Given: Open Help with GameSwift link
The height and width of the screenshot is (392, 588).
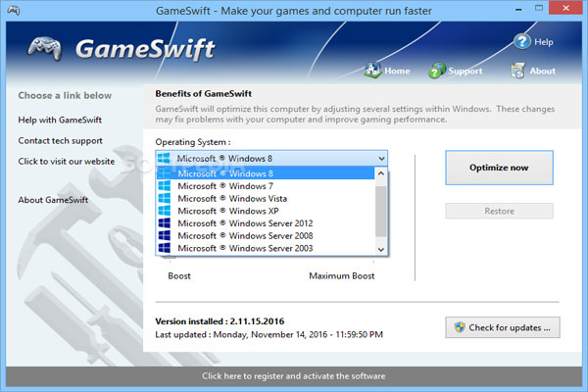Looking at the screenshot, I should tap(60, 120).
